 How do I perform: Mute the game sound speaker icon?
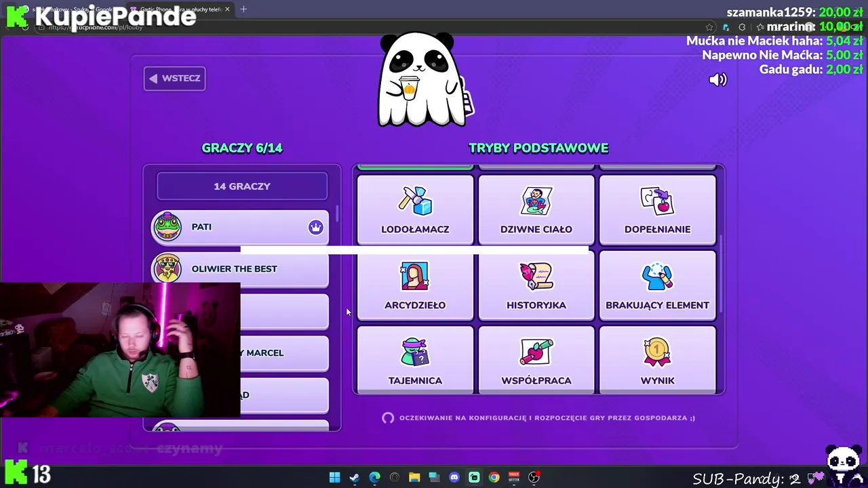click(717, 80)
